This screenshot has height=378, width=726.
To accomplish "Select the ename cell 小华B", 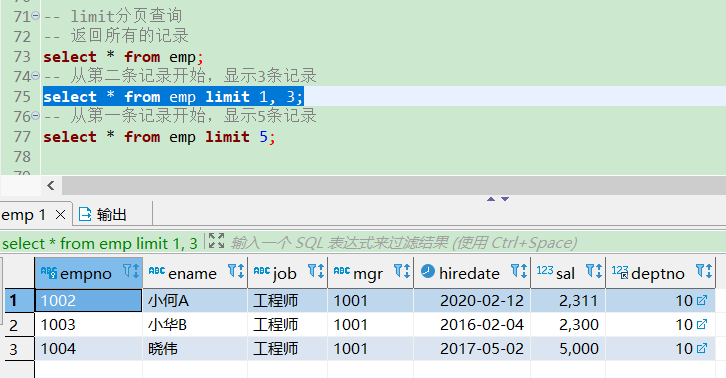I will (195, 325).
